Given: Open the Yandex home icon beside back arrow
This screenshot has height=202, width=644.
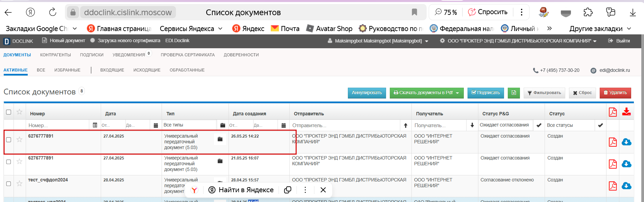Looking at the screenshot, I should (x=30, y=12).
